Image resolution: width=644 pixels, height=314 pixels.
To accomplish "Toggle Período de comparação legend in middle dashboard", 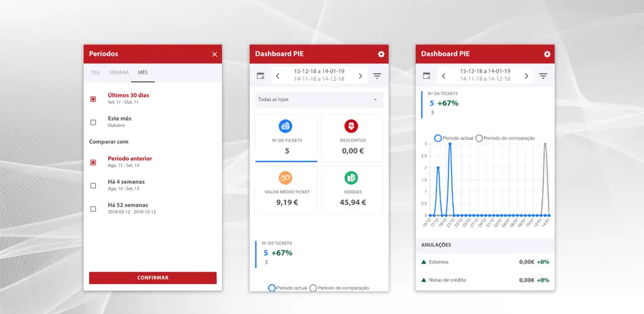I will click(339, 288).
